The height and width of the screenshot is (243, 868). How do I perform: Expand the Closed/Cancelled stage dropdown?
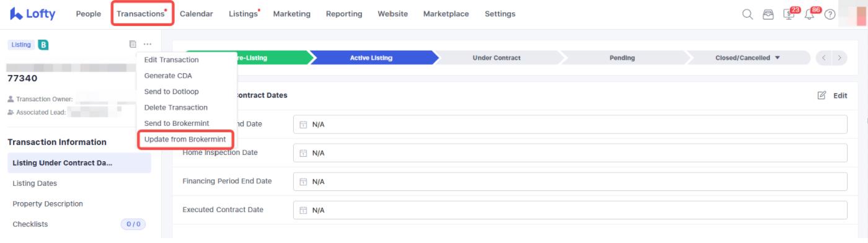[x=747, y=58]
